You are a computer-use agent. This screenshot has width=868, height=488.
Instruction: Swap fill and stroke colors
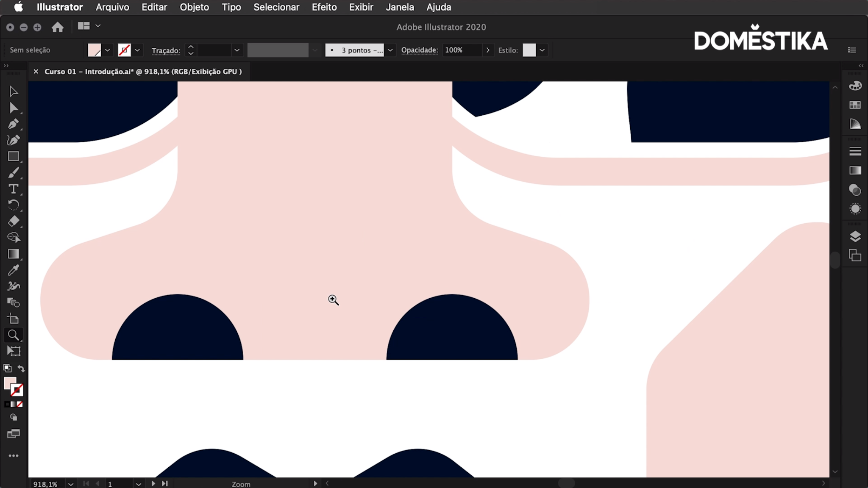pyautogui.click(x=21, y=369)
